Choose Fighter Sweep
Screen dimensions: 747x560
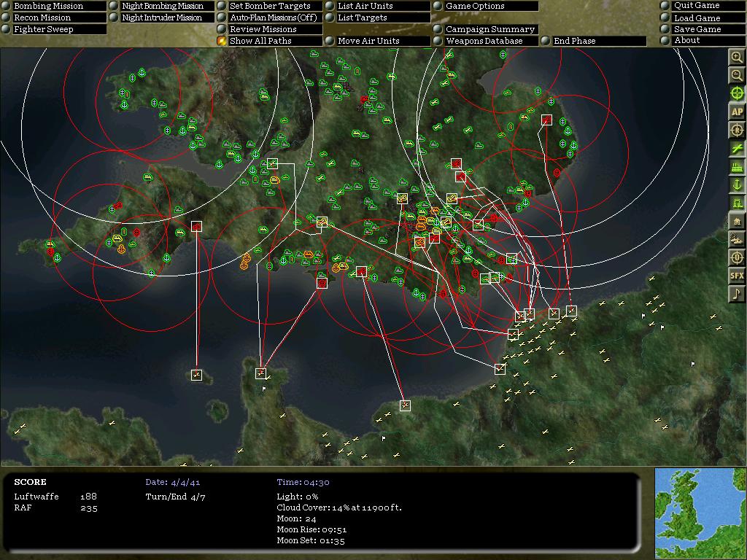click(x=53, y=29)
